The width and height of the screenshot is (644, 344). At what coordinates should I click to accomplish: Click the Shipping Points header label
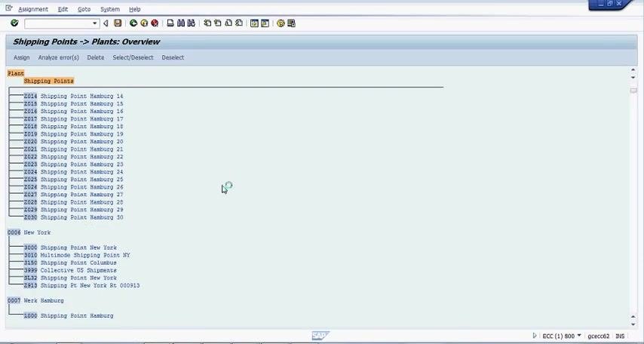tap(48, 81)
